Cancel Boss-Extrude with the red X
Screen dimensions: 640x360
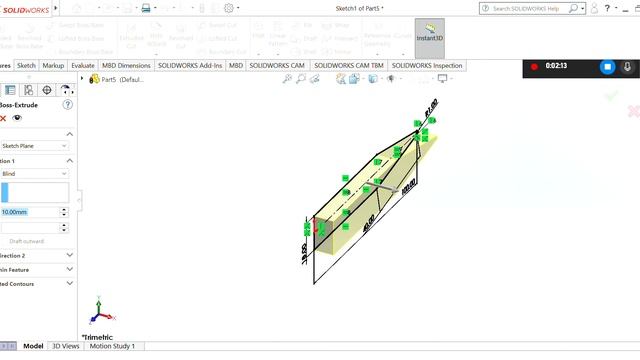(3, 118)
